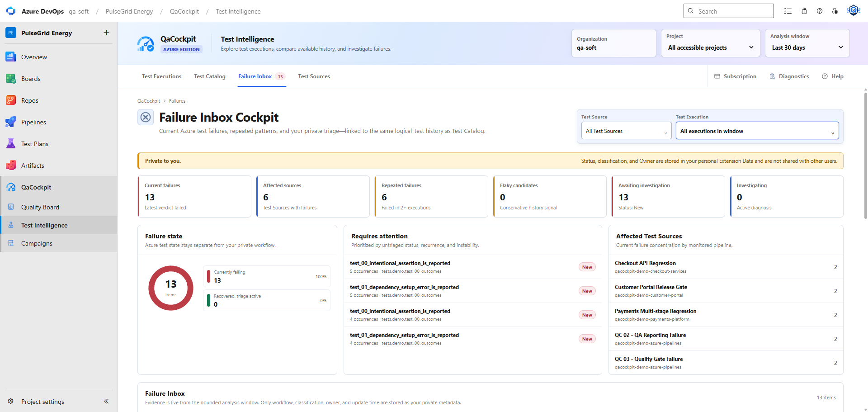Image resolution: width=868 pixels, height=412 pixels.
Task: Click the Failure Inbox 13 count badge
Action: [280, 76]
